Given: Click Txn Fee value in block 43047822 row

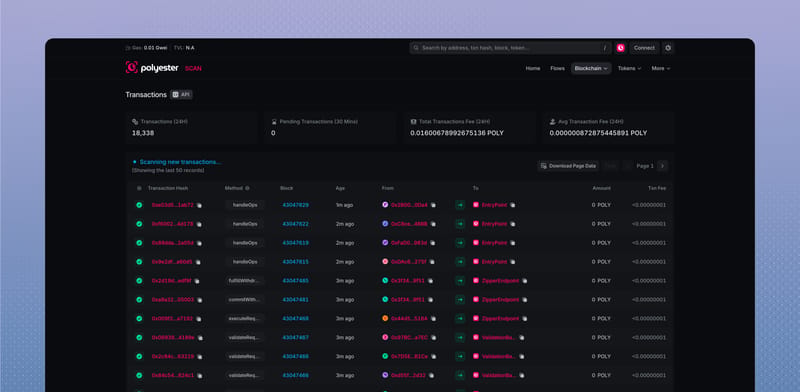Looking at the screenshot, I should point(648,224).
